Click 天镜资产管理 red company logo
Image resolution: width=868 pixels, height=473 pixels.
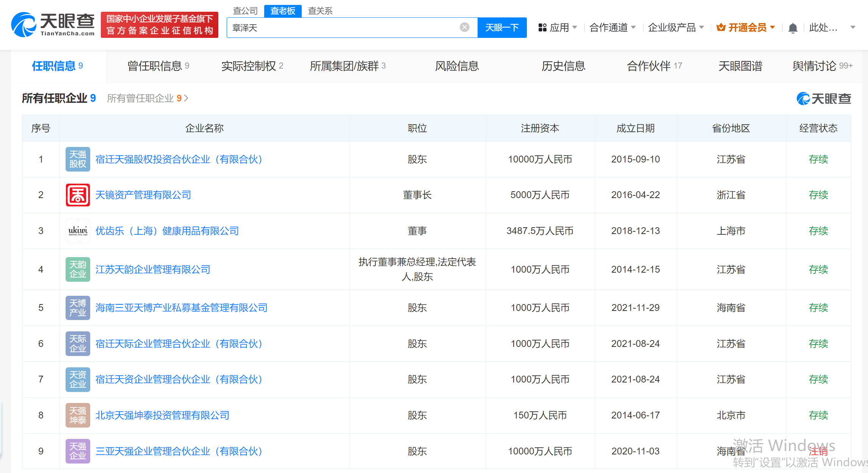tap(78, 195)
